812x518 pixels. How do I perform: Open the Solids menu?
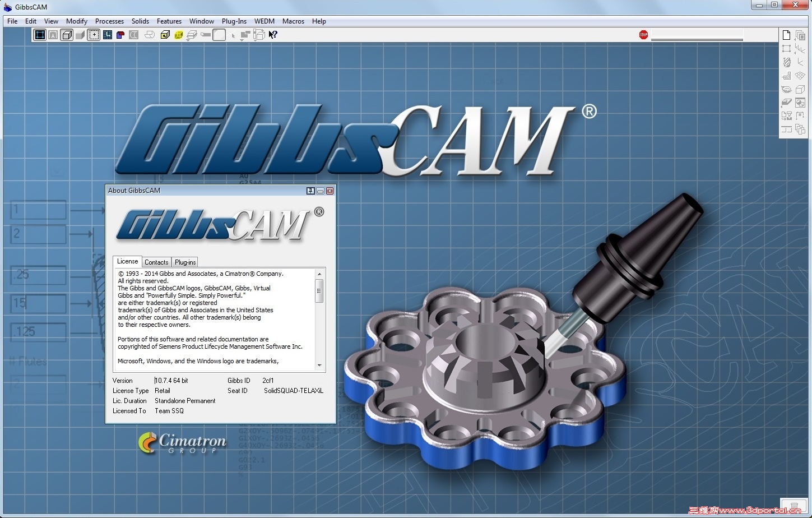[x=140, y=21]
